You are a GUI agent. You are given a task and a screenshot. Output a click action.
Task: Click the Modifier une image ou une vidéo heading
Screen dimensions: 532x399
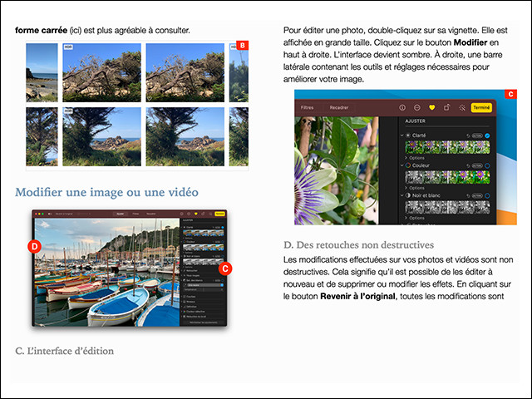[106, 193]
